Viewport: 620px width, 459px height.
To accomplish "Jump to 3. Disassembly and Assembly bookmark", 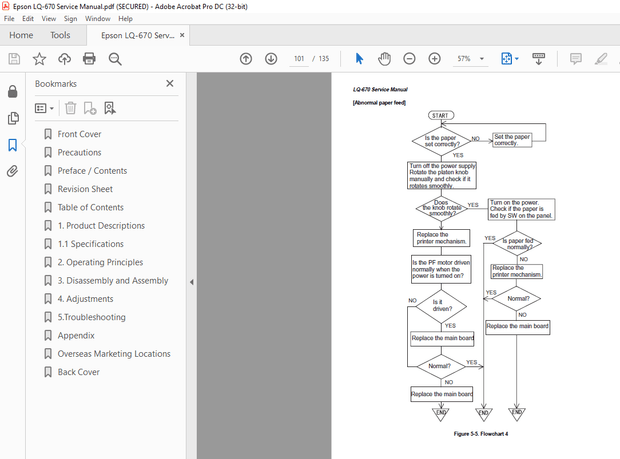I will coord(113,281).
